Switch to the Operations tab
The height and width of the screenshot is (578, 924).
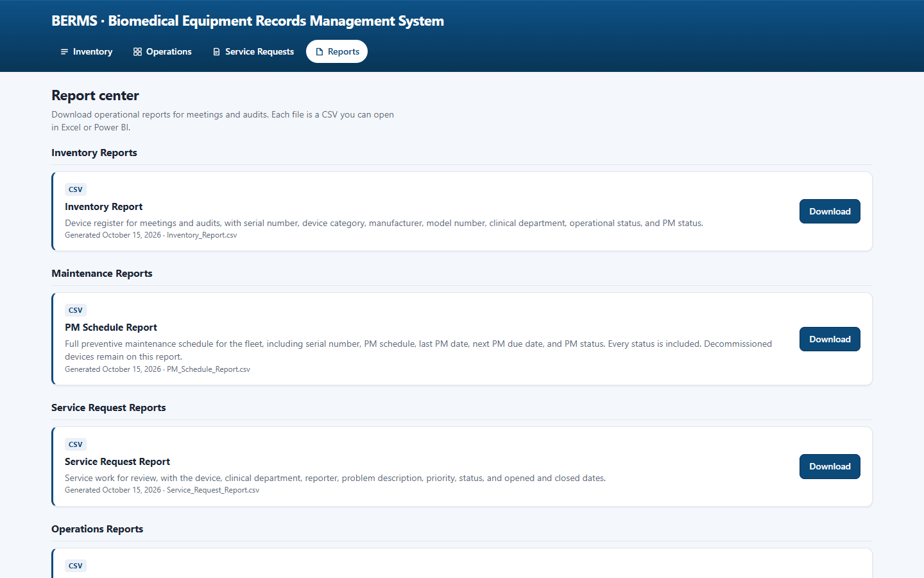[162, 51]
